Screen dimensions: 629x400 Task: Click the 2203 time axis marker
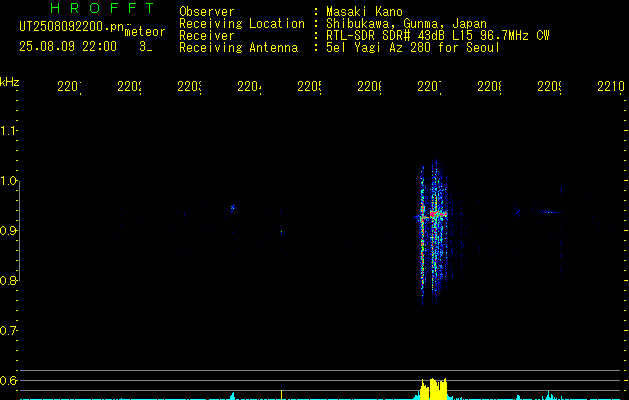pos(189,87)
